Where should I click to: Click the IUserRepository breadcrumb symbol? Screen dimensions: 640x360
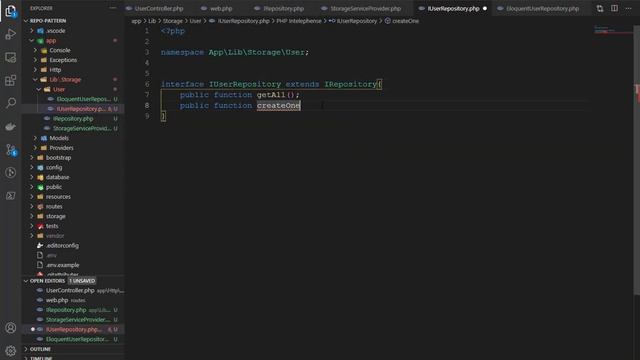click(357, 21)
